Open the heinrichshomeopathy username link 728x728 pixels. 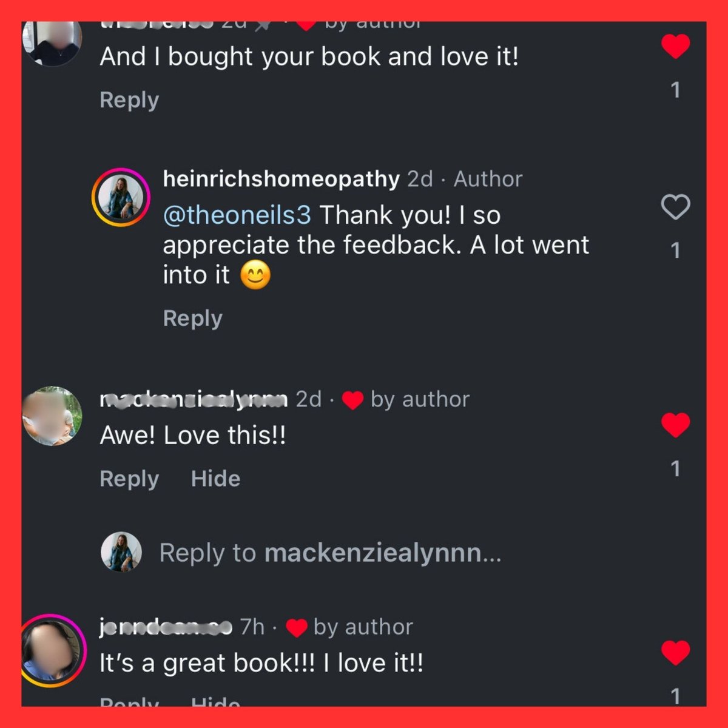281,179
